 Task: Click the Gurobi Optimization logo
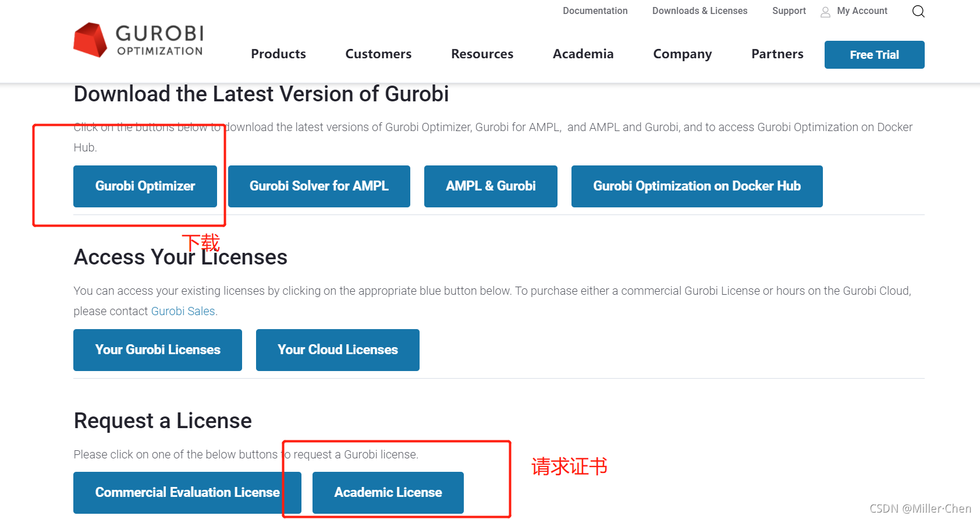(x=139, y=40)
